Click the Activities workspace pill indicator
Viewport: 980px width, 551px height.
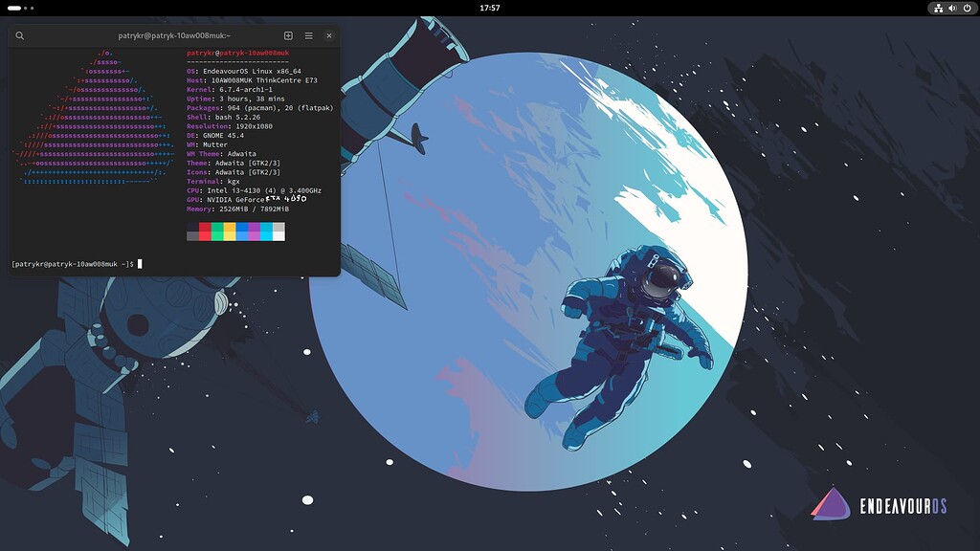tap(14, 8)
